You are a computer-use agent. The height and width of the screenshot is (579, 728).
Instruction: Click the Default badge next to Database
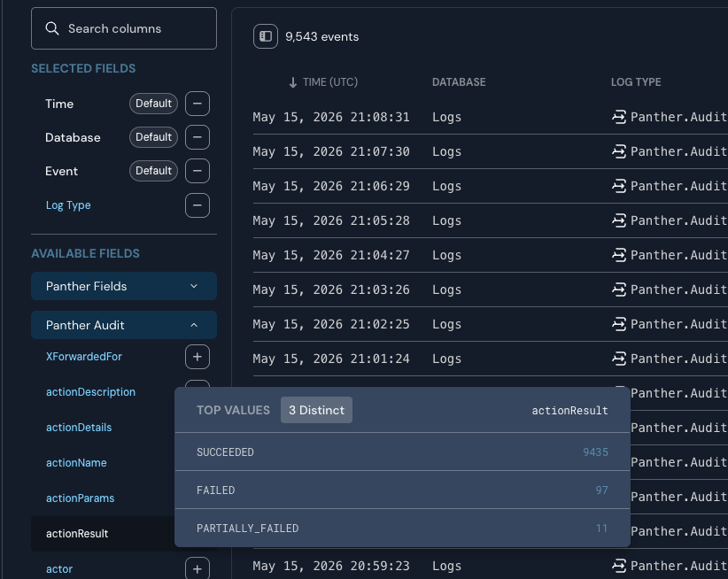pyautogui.click(x=154, y=137)
